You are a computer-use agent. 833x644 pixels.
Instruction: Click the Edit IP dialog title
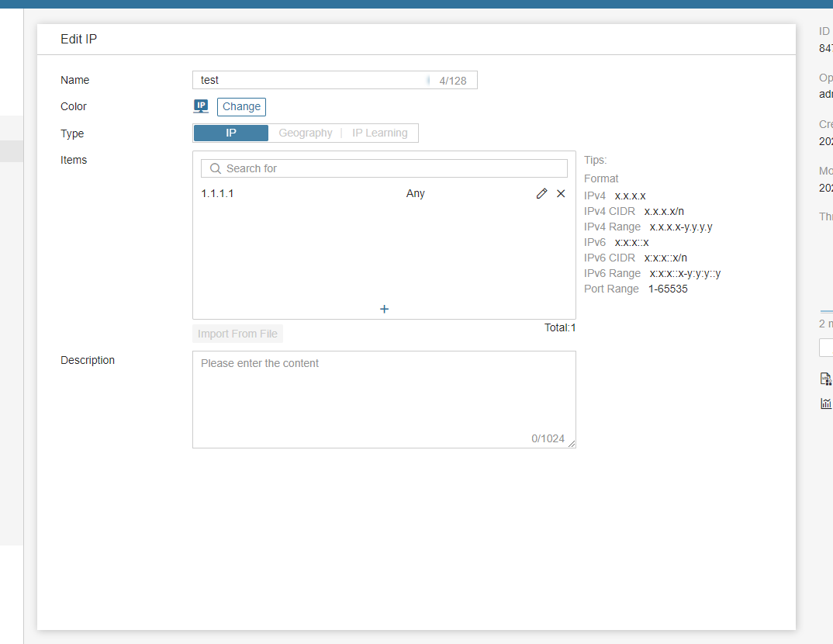79,40
